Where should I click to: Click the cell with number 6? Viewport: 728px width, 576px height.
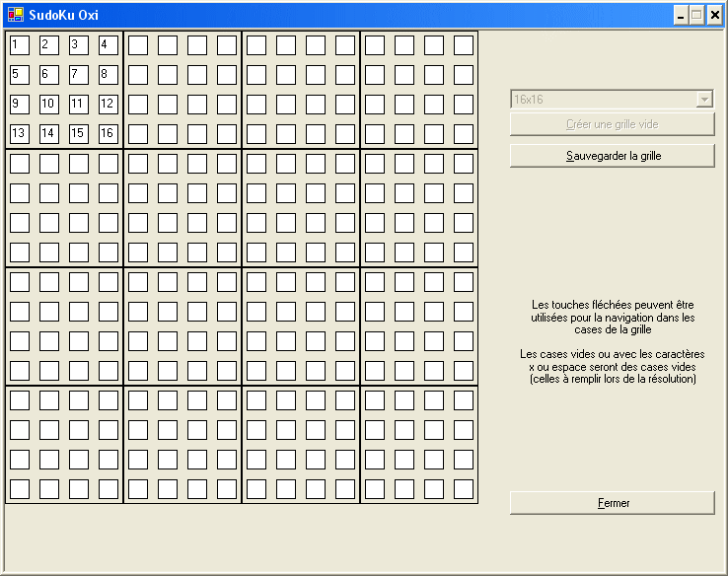coord(49,74)
